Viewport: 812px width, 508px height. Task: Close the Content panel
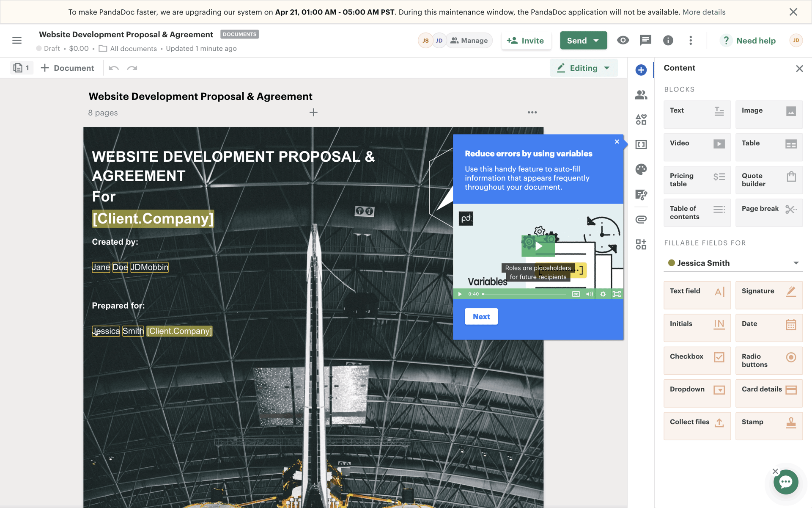pyautogui.click(x=799, y=69)
